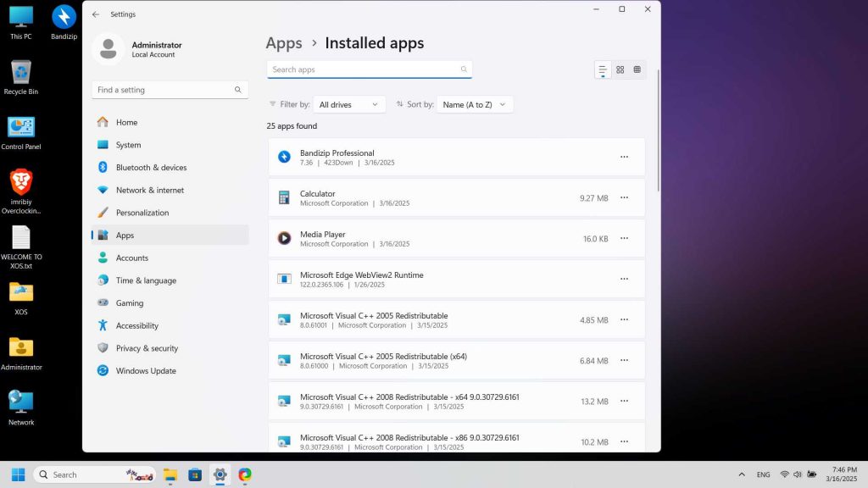Viewport: 868px width, 488px height.
Task: Click Settings gear icon in taskbar
Action: pyautogui.click(x=220, y=474)
